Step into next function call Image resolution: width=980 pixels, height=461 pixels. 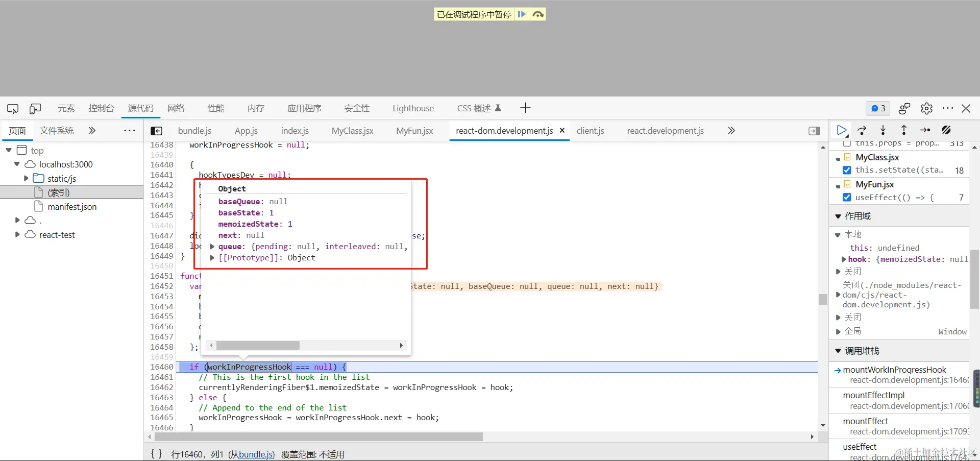coord(883,130)
